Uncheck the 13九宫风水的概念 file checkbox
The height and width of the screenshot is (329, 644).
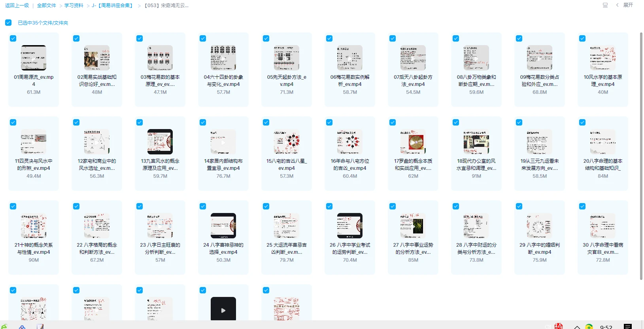coord(140,122)
